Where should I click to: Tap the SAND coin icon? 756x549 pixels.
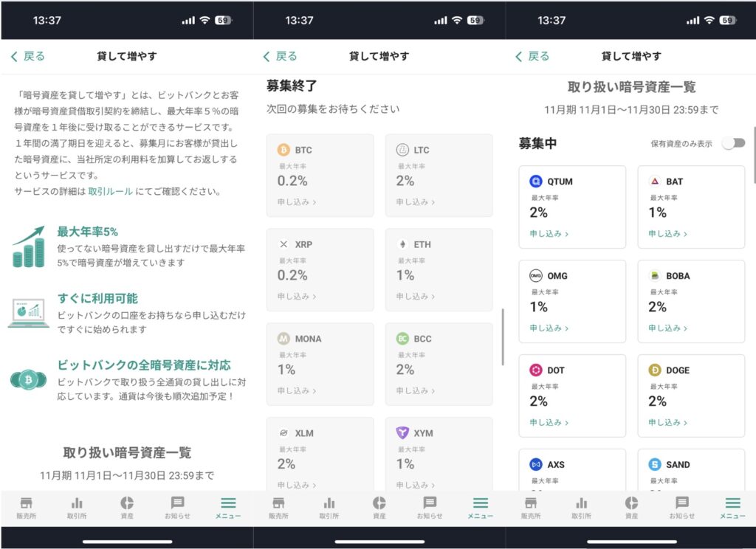655,465
